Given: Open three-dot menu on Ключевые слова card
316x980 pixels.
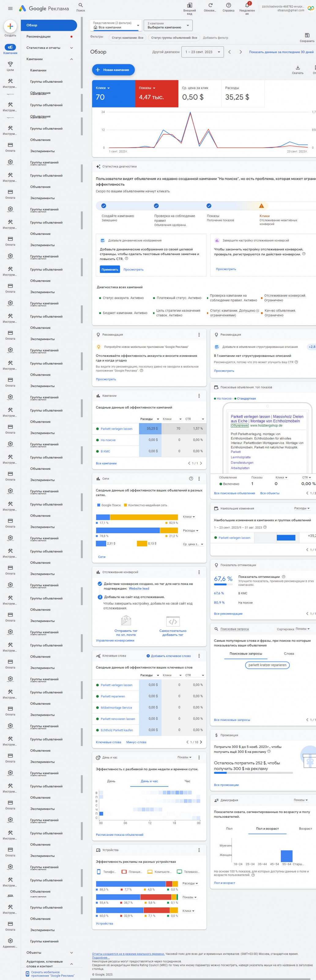Looking at the screenshot, I should (x=199, y=656).
